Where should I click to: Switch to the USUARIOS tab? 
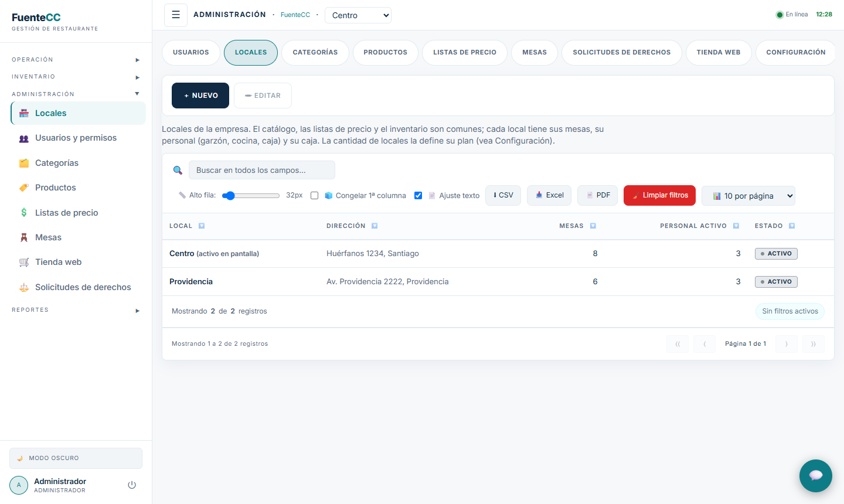191,53
